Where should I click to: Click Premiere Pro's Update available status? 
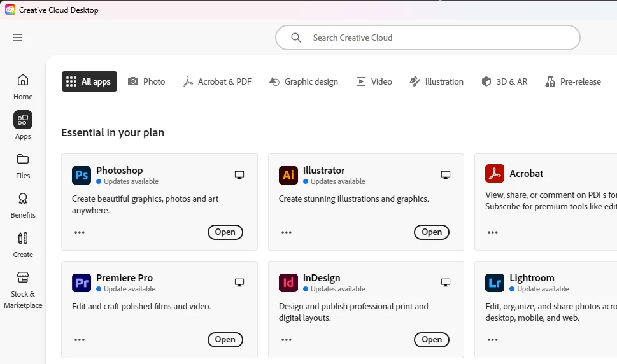[126, 290]
